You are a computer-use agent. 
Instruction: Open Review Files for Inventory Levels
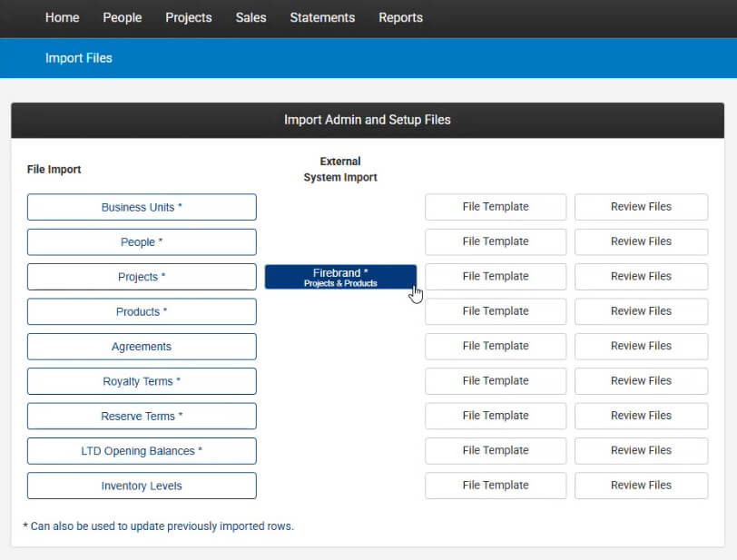click(641, 486)
